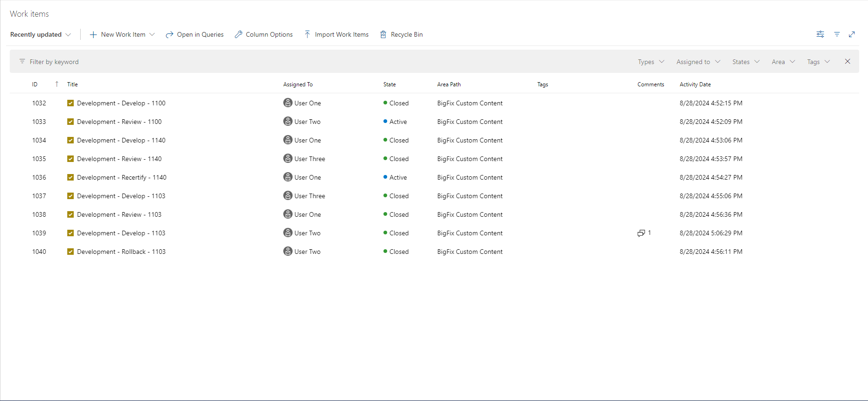Image resolution: width=868 pixels, height=401 pixels.
Task: Click activity date 8/28/2024 5:06:29 PM
Action: click(x=711, y=233)
